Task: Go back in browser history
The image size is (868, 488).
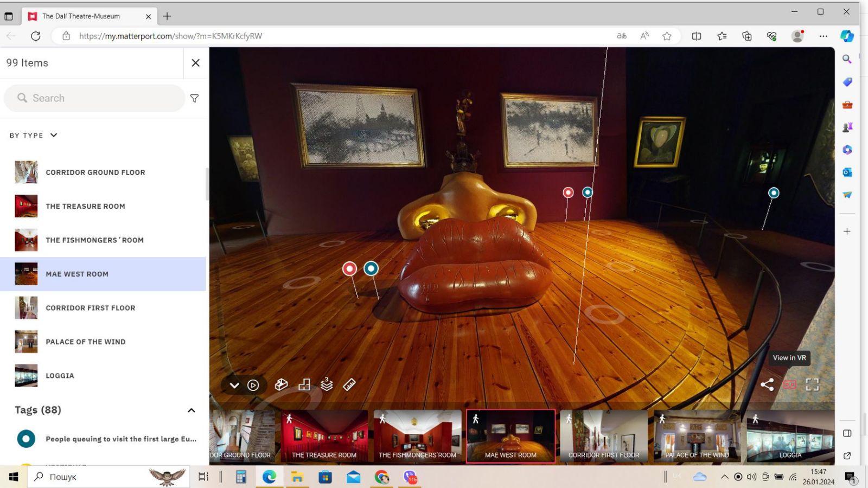Action: pyautogui.click(x=11, y=36)
